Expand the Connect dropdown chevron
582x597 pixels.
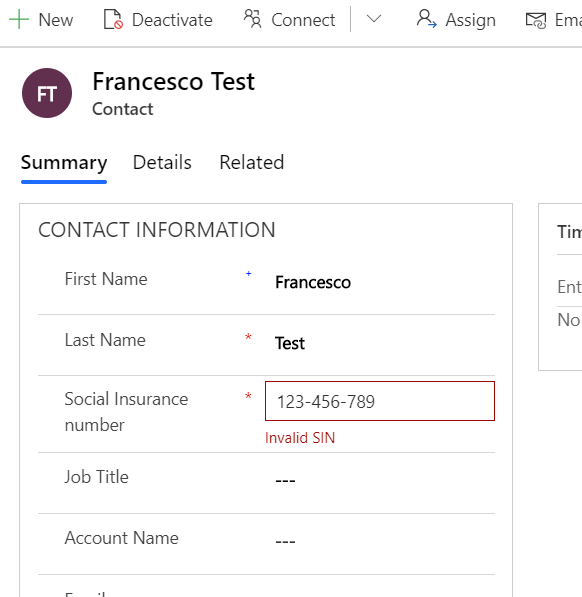coord(374,19)
